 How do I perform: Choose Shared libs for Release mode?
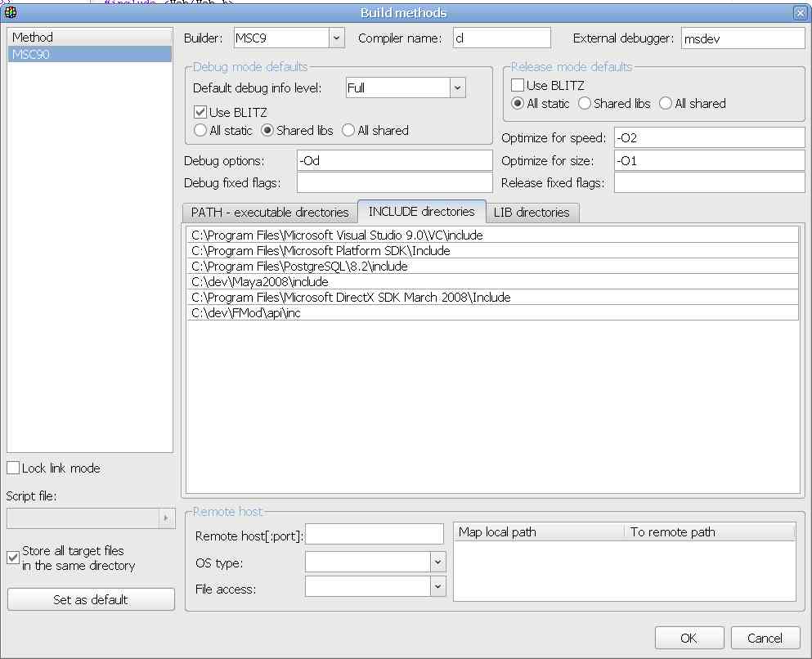(x=585, y=103)
